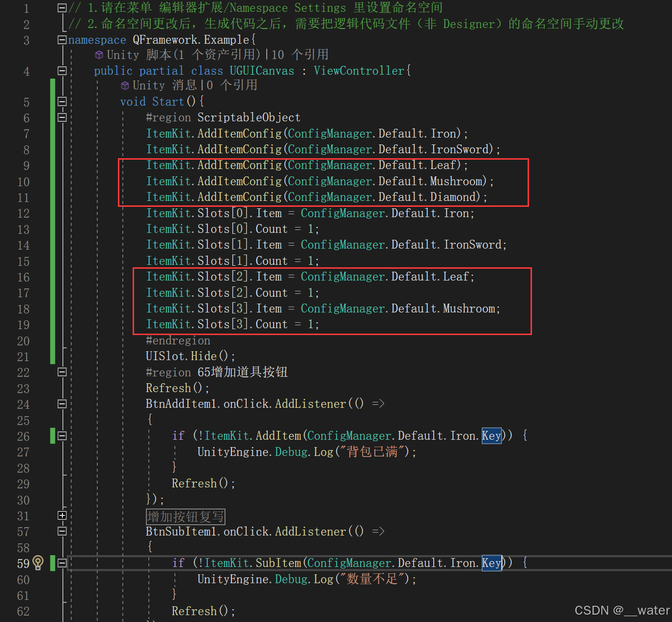Image resolution: width=672 pixels, height=622 pixels.
Task: Click Refresh() on line 29
Action: 203,483
